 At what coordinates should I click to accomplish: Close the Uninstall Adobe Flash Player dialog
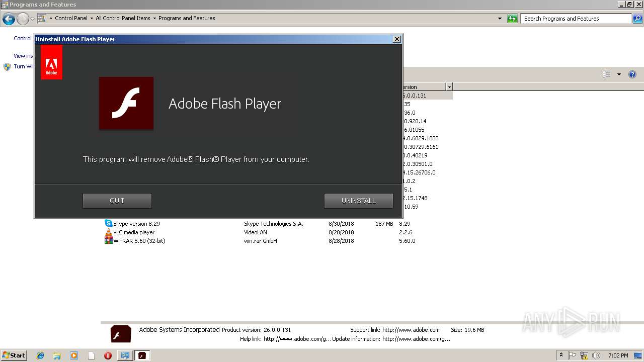click(x=397, y=39)
